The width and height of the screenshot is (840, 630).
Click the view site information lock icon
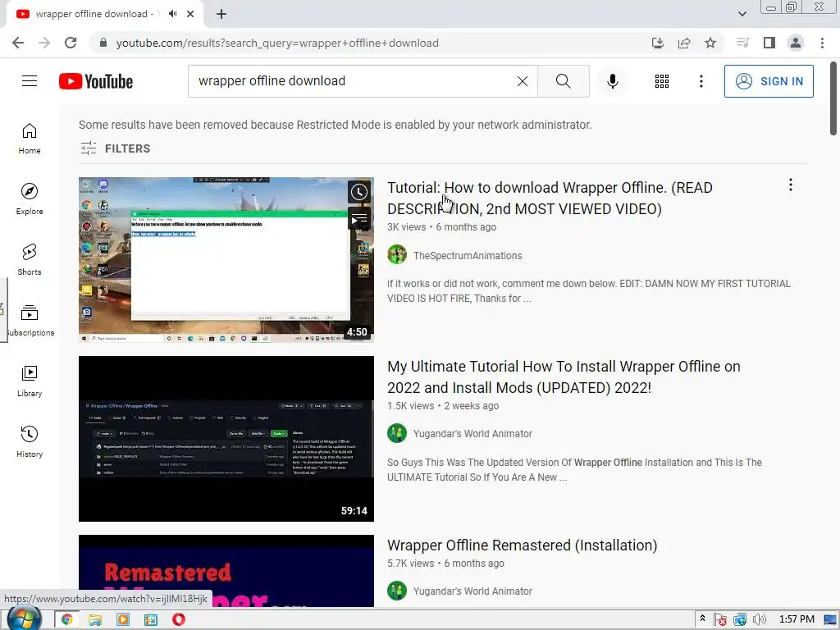[103, 43]
